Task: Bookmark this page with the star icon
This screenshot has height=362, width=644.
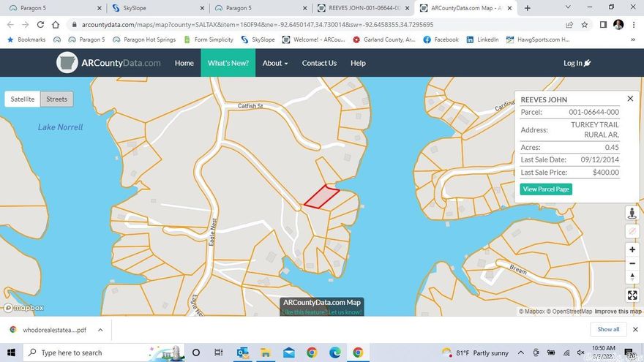Action: coord(585,25)
